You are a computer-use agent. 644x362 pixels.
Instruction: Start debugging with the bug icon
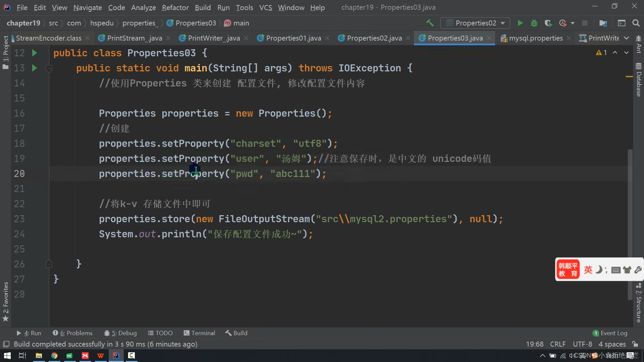click(534, 23)
